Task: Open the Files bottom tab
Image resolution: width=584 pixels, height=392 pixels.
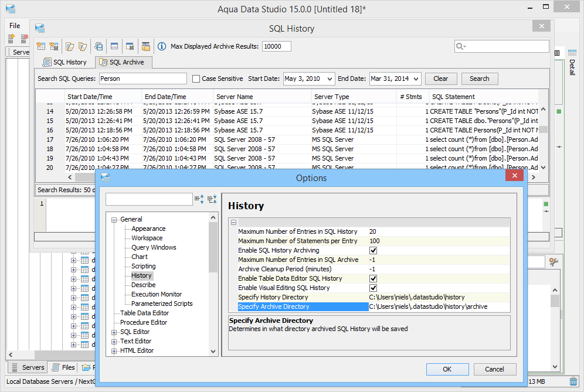Action: (x=63, y=367)
